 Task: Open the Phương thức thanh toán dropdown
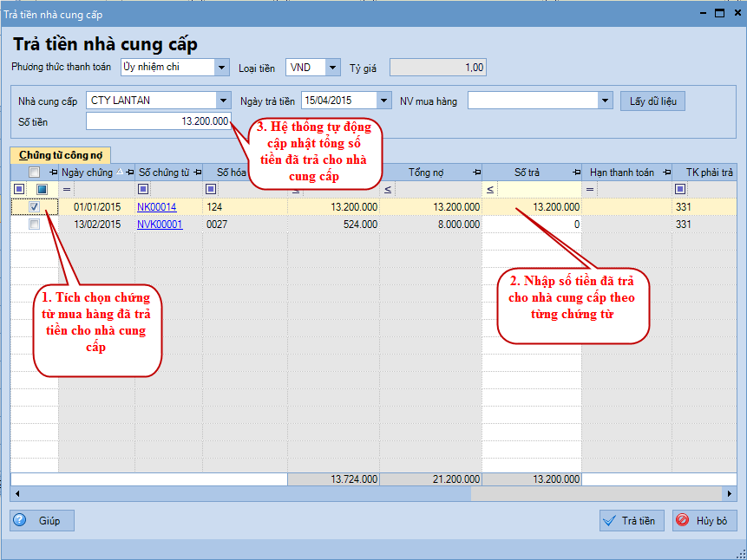point(221,68)
